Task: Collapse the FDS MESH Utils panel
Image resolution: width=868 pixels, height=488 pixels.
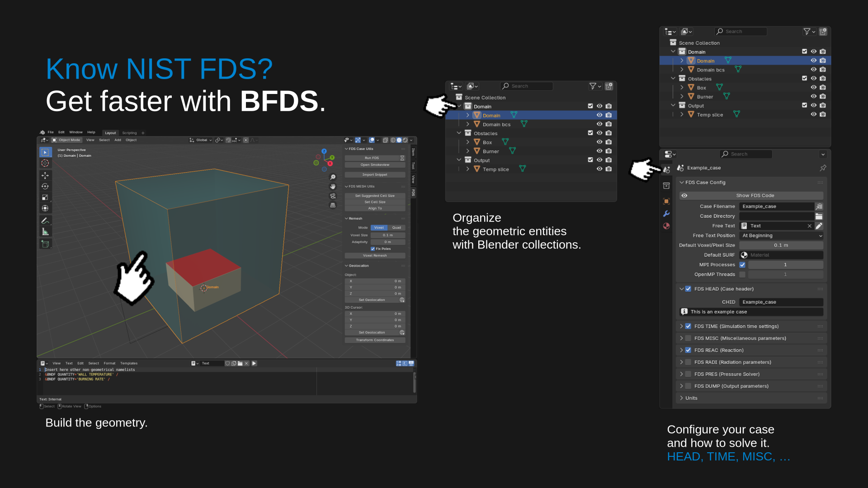Action: click(x=346, y=187)
